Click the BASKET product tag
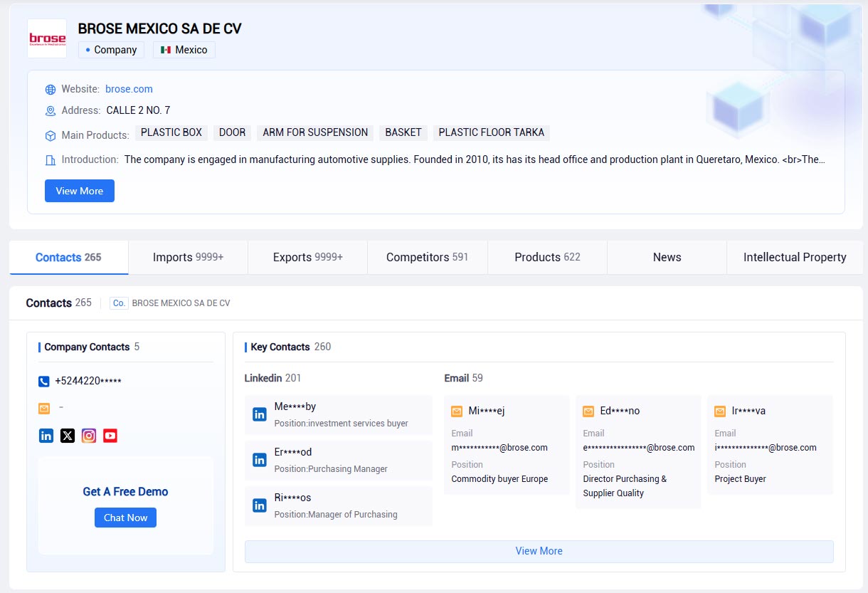The height and width of the screenshot is (593, 868). coord(403,132)
